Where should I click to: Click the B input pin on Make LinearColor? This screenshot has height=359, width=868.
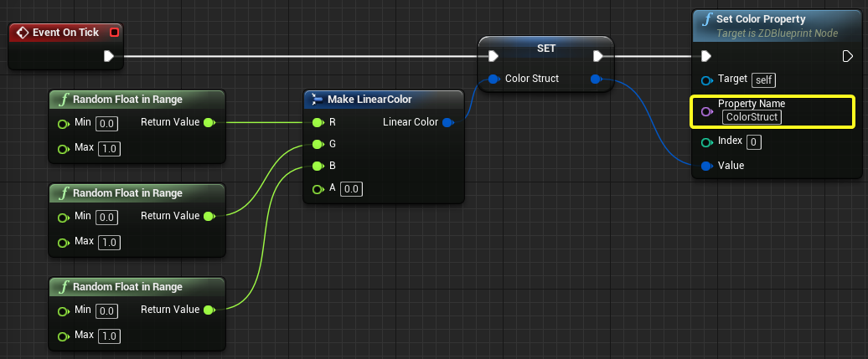point(317,166)
